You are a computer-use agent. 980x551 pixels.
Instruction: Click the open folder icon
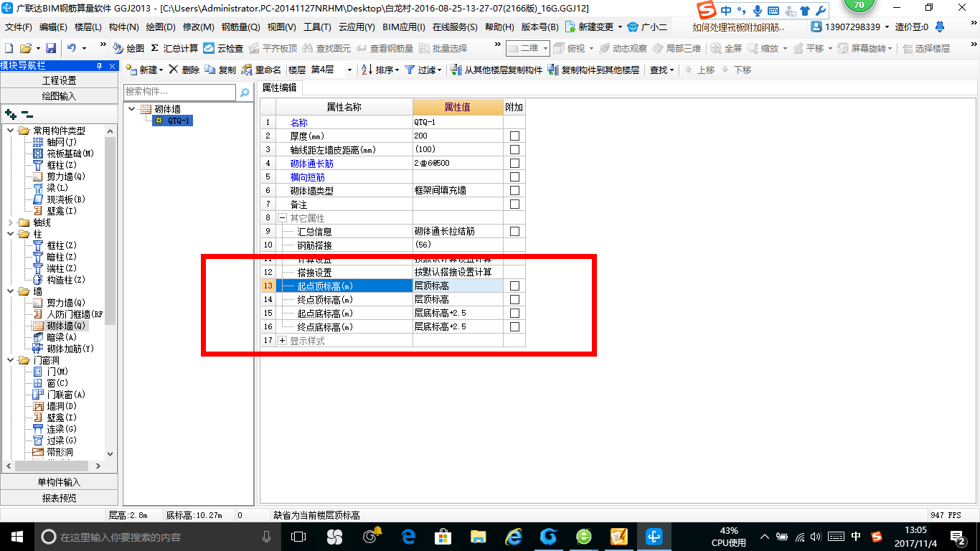point(25,48)
